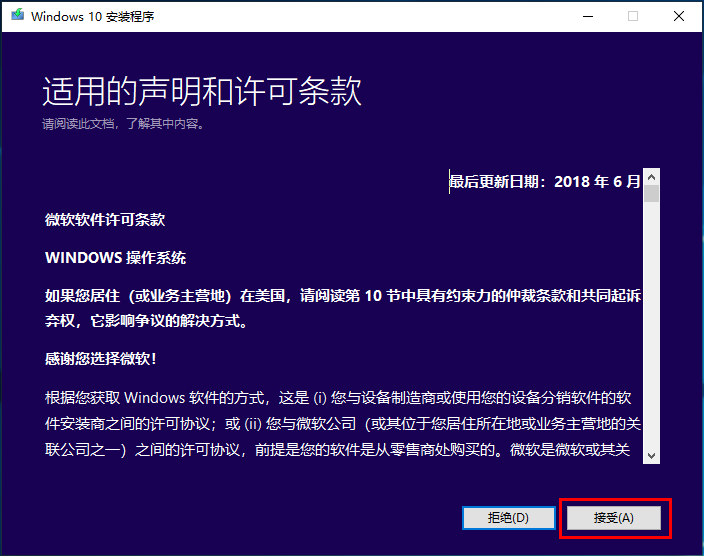The width and height of the screenshot is (704, 556).
Task: Click the line 弃权，它影响争议的解决方式。
Action: [x=147, y=321]
